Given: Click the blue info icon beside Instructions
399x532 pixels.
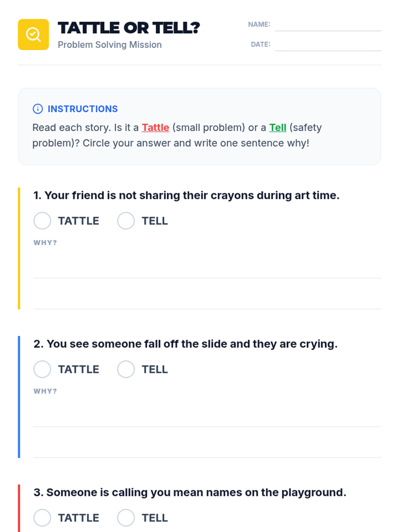Looking at the screenshot, I should pos(38,109).
